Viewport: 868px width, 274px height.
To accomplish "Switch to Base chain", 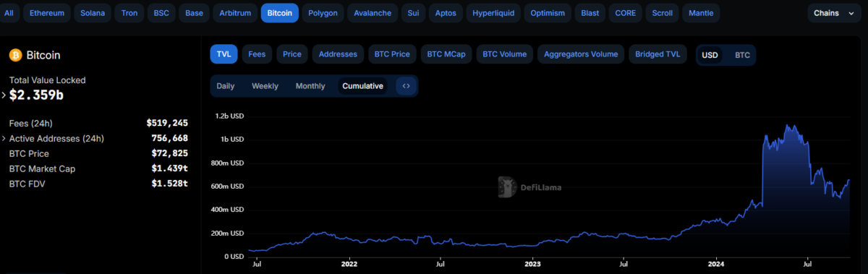I will [x=195, y=13].
